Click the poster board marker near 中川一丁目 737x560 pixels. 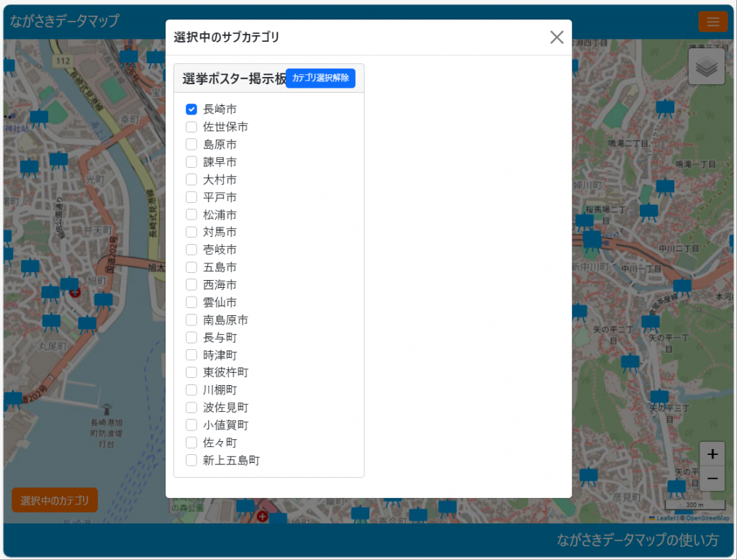682,286
